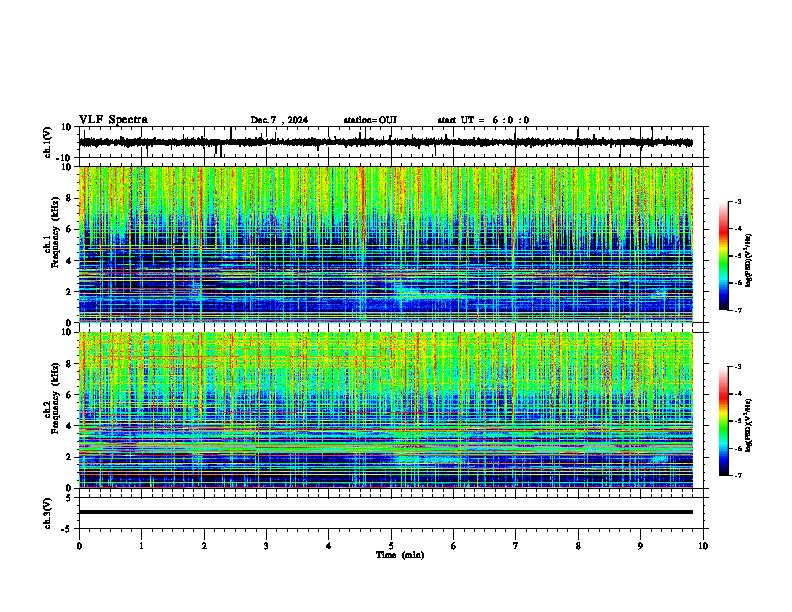Select the start UT = 6:0:0 text

[483, 120]
